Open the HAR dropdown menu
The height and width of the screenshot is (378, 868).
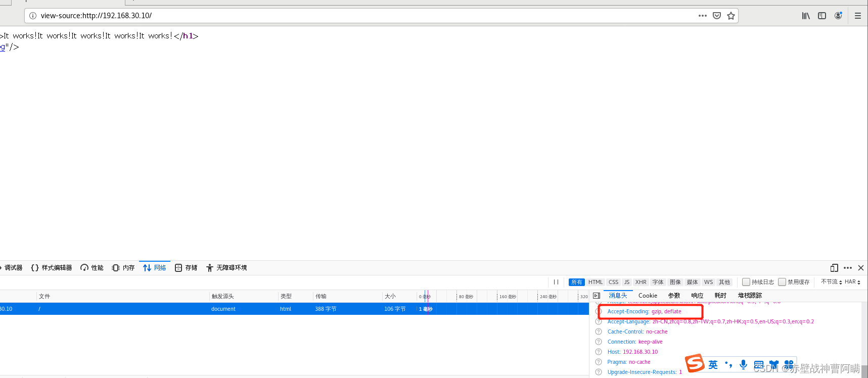pyautogui.click(x=852, y=282)
